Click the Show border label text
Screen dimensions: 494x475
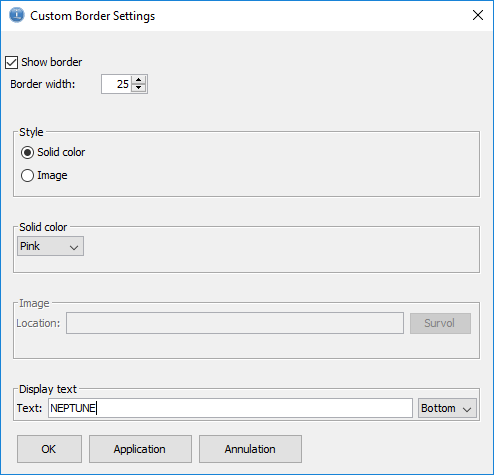click(x=52, y=62)
